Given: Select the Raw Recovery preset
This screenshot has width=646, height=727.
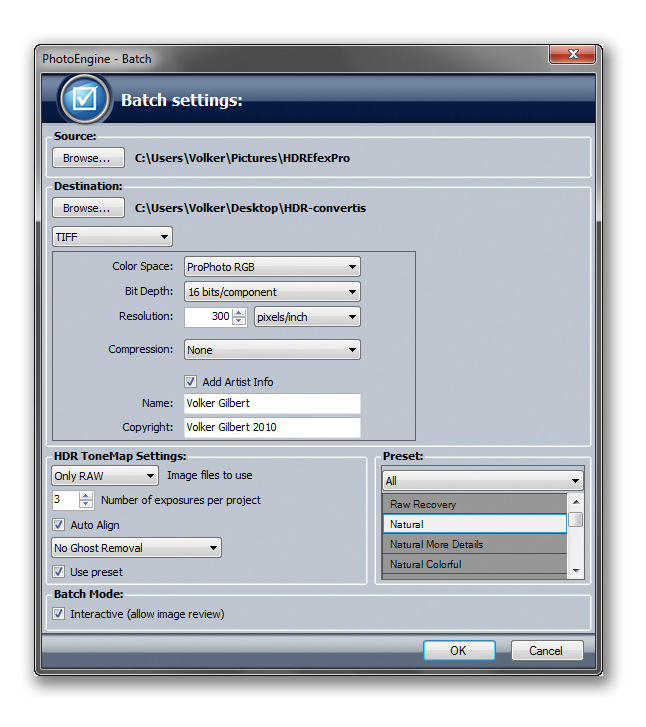Looking at the screenshot, I should [474, 504].
